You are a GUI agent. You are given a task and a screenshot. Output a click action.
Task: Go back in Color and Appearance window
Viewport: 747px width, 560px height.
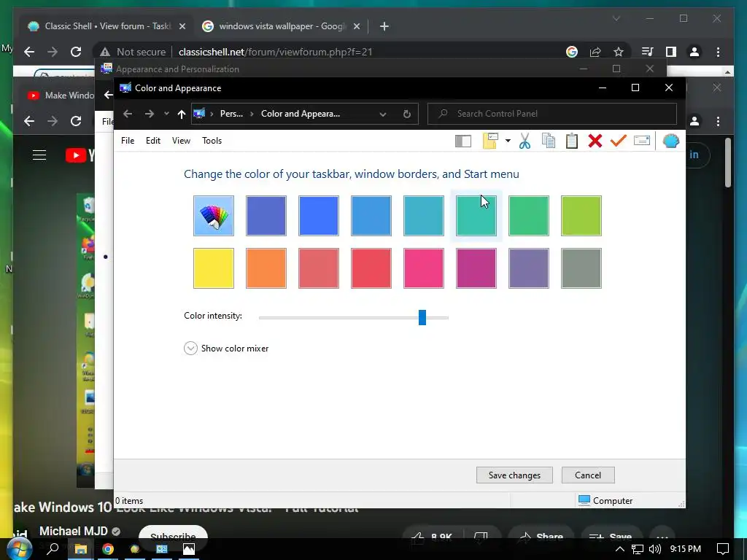[127, 114]
